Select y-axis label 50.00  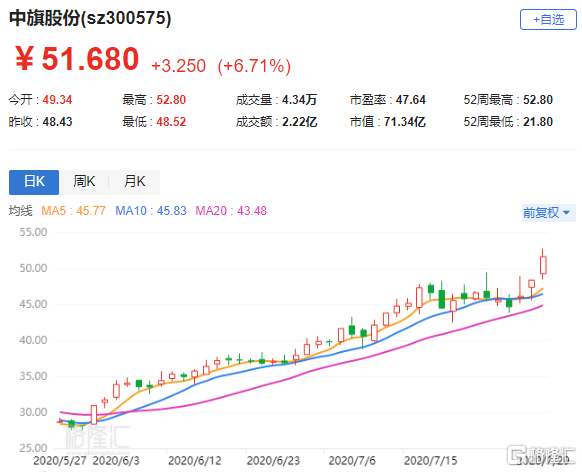pos(33,268)
